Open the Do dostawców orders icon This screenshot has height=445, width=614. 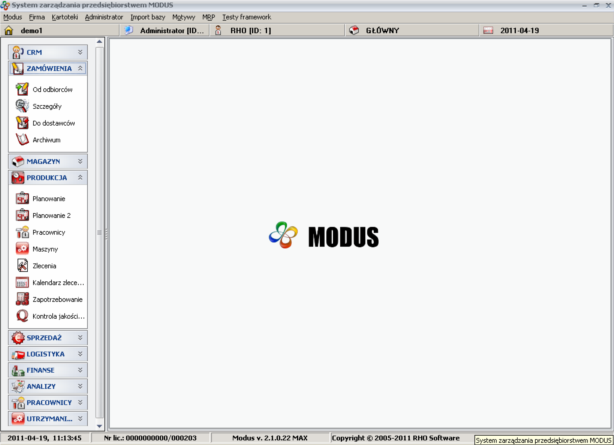pos(22,123)
